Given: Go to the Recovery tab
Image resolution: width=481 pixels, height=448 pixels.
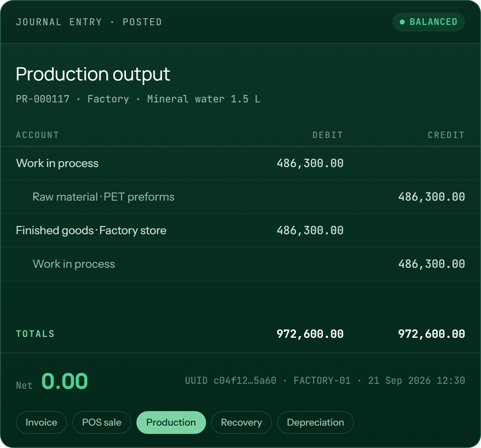Looking at the screenshot, I should 241,422.
